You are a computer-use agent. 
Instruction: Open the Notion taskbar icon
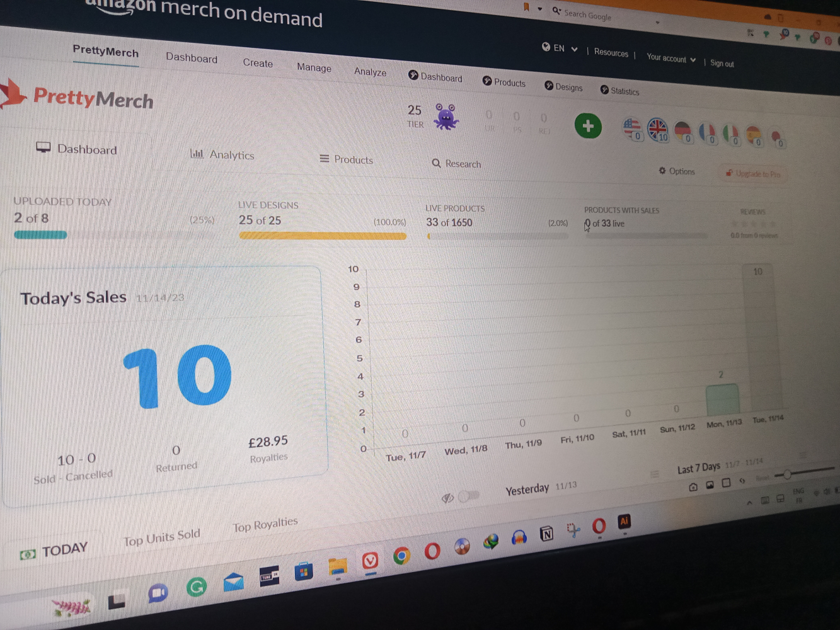[x=546, y=534]
